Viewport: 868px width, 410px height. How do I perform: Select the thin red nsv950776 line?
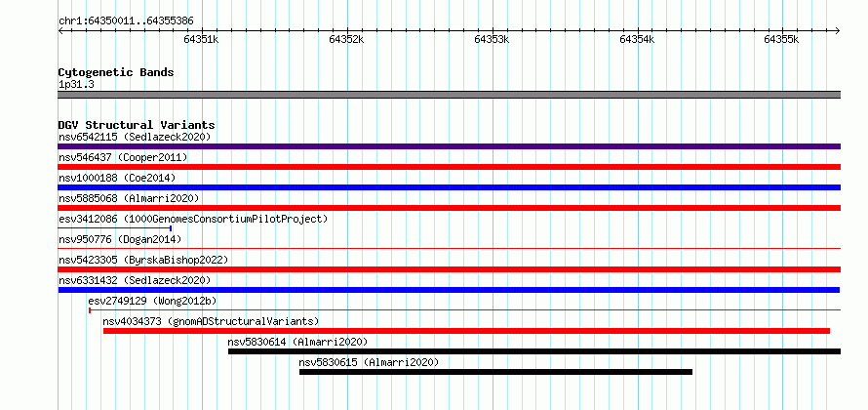coord(449,249)
